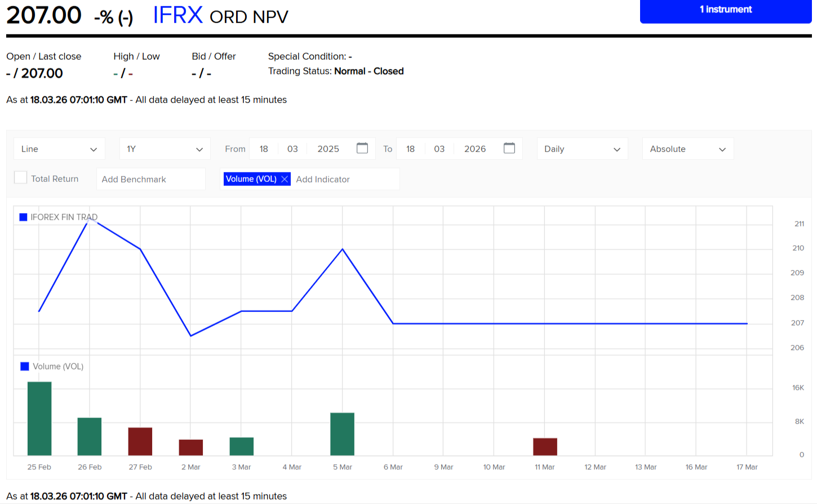Click the Add Benchmark input field

[x=150, y=180]
